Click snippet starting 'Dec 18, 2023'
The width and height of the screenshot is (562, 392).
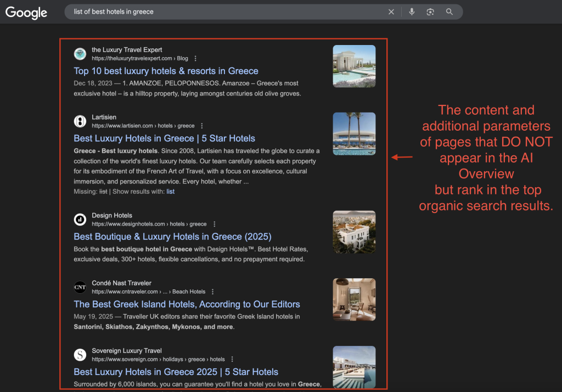point(188,88)
